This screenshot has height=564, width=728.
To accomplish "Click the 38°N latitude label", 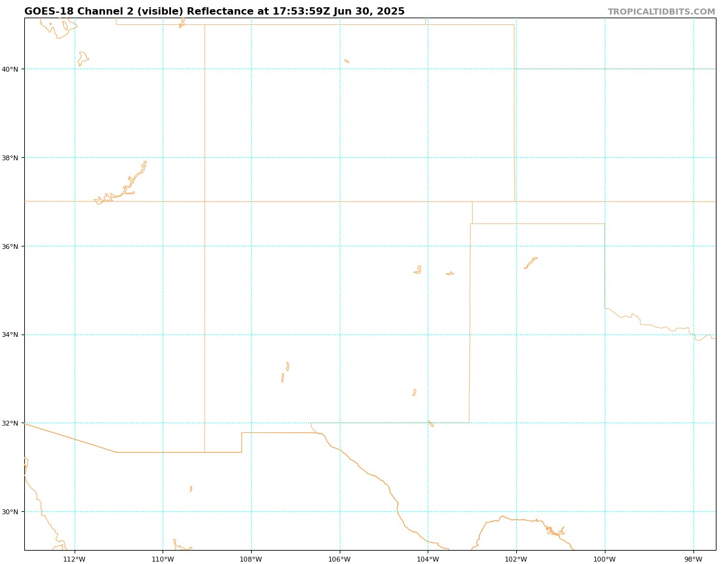I will [x=9, y=158].
